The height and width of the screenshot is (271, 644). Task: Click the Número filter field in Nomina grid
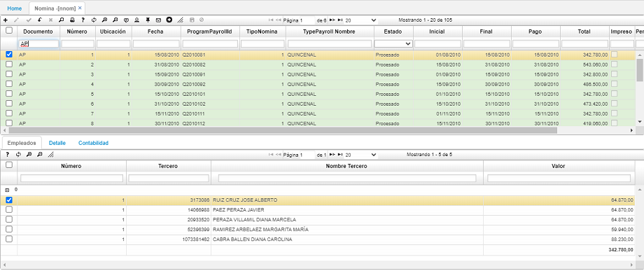78,43
